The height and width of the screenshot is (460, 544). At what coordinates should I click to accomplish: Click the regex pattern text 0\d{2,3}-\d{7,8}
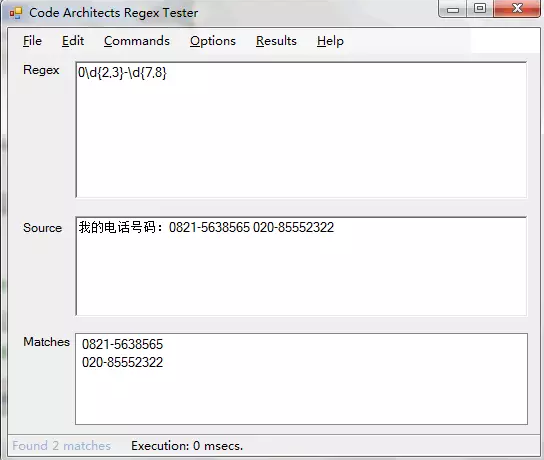tap(122, 73)
